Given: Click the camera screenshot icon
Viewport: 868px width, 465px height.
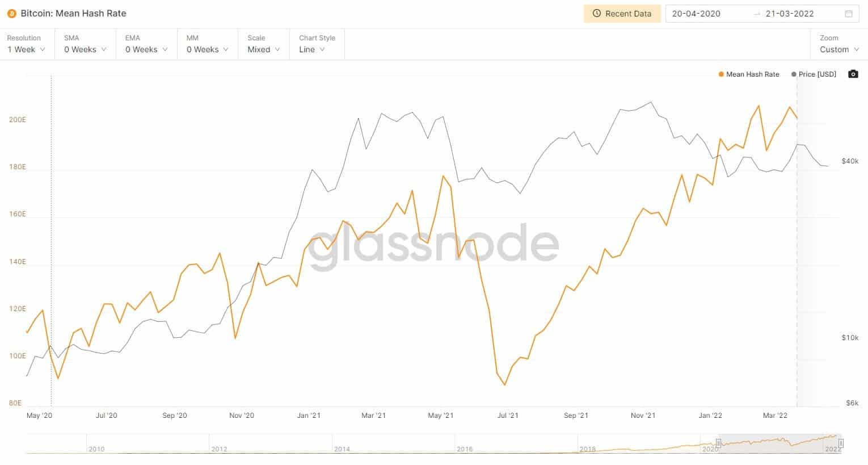Looking at the screenshot, I should coord(853,74).
